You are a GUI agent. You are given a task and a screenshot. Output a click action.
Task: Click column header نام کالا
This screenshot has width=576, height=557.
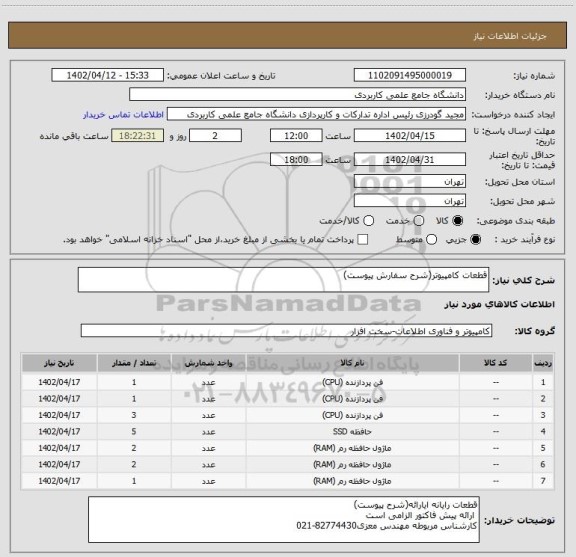352,363
